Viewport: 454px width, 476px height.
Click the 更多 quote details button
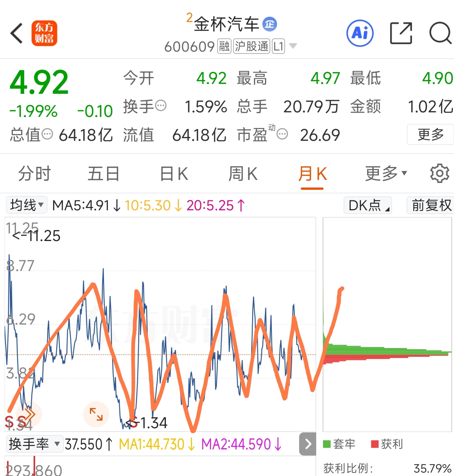[430, 134]
